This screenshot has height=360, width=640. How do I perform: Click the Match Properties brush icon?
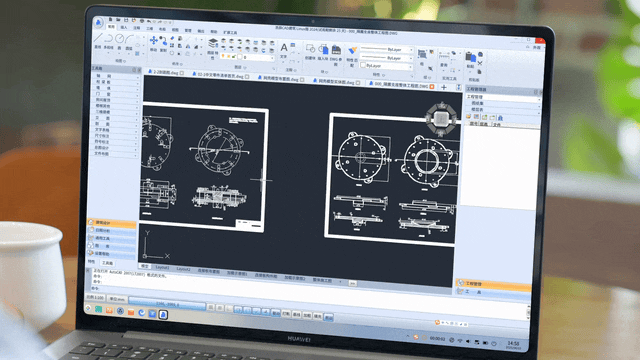[x=352, y=51]
